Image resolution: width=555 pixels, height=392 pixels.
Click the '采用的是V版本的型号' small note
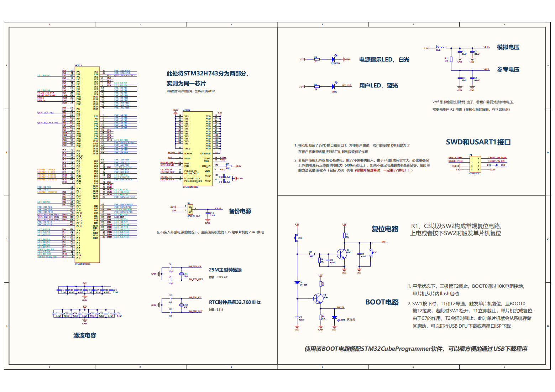click(x=191, y=91)
